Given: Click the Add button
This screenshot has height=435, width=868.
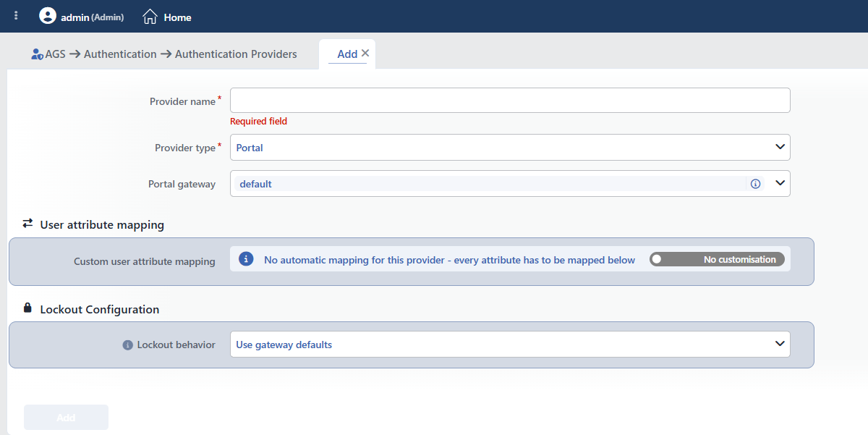Looking at the screenshot, I should (66, 418).
